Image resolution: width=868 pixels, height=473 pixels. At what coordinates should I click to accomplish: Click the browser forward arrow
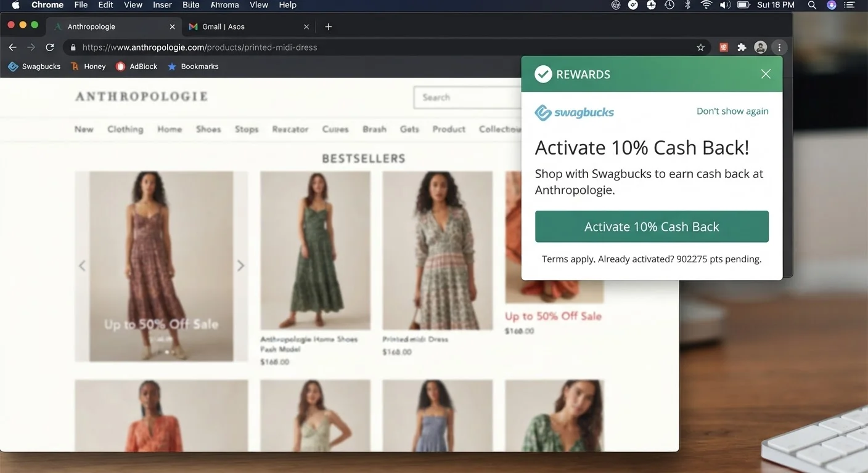(x=31, y=47)
